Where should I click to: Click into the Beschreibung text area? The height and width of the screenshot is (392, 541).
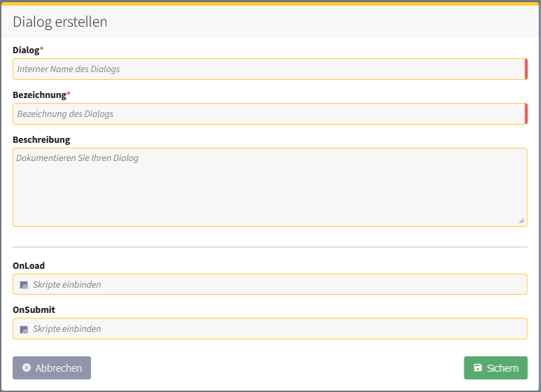pyautogui.click(x=269, y=187)
